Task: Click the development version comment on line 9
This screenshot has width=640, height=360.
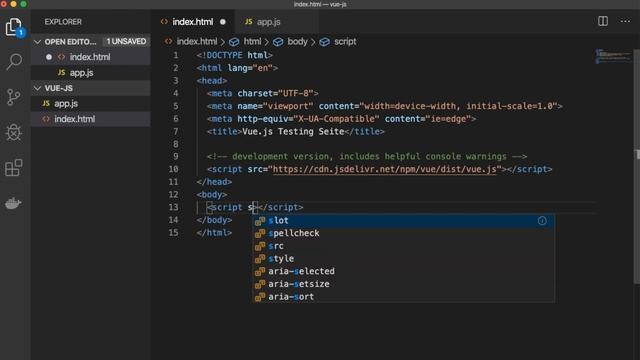Action: pos(367,157)
